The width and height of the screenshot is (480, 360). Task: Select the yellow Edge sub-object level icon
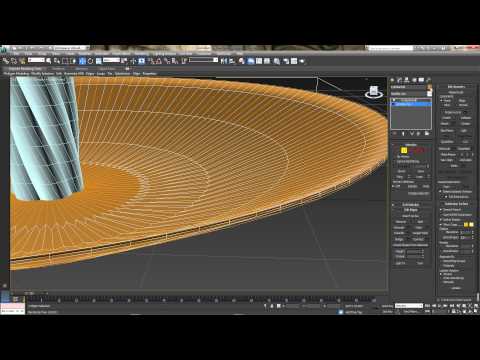[404, 150]
